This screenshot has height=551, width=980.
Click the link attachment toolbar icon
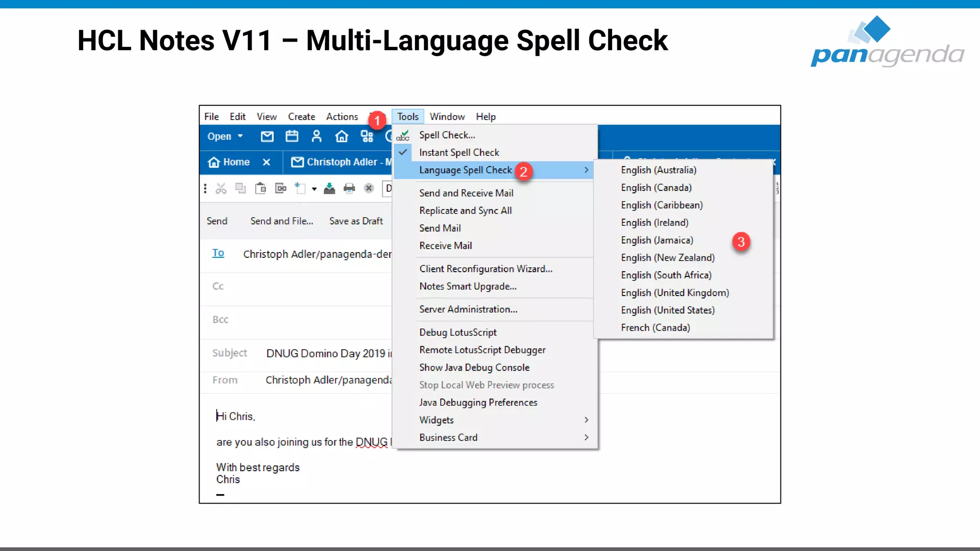click(281, 188)
